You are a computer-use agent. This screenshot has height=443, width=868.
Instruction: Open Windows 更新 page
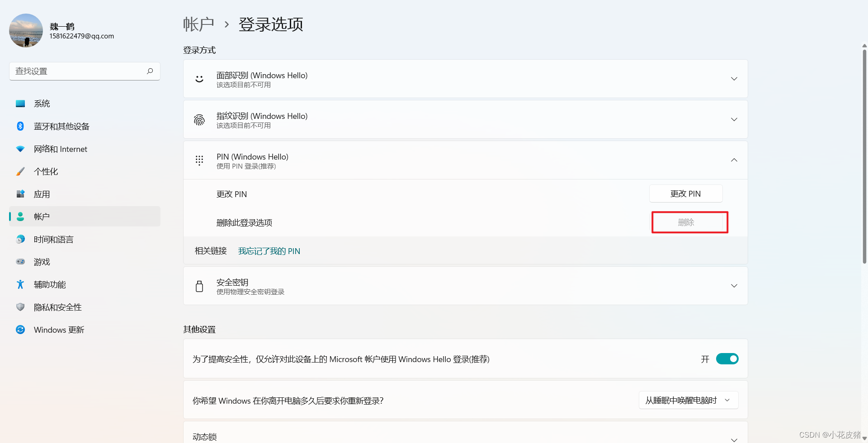pyautogui.click(x=85, y=330)
